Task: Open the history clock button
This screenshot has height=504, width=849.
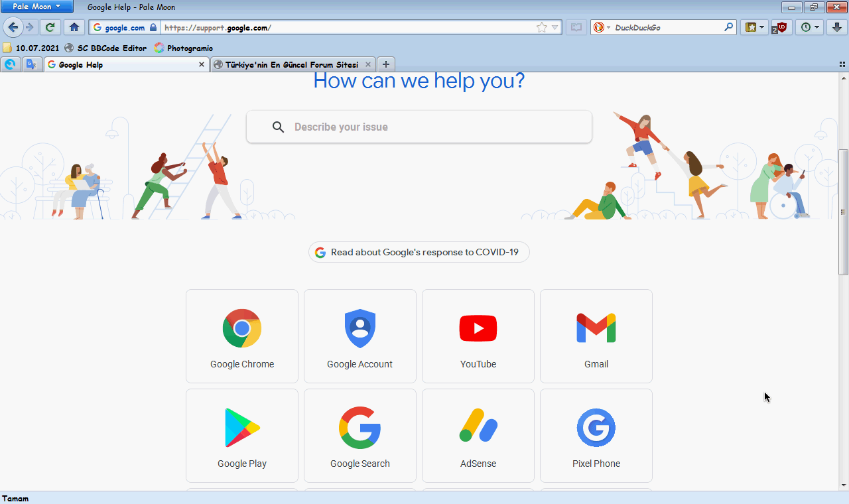Action: tap(809, 27)
